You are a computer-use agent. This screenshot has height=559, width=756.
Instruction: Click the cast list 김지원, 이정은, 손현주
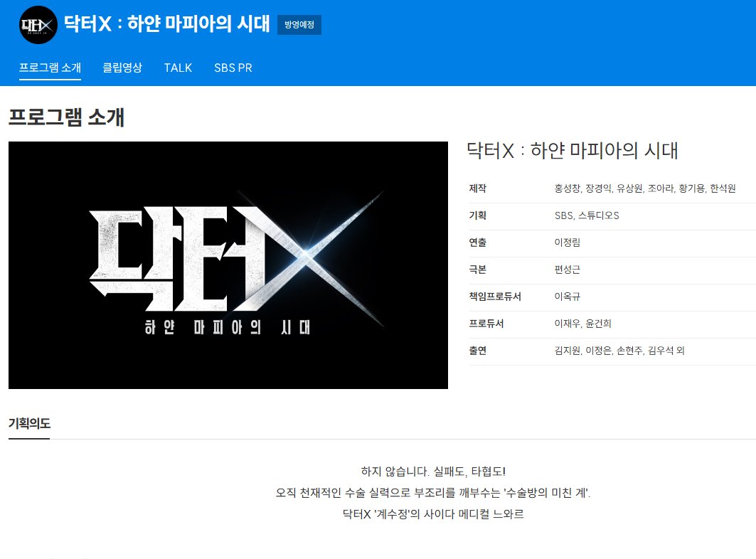tap(619, 351)
